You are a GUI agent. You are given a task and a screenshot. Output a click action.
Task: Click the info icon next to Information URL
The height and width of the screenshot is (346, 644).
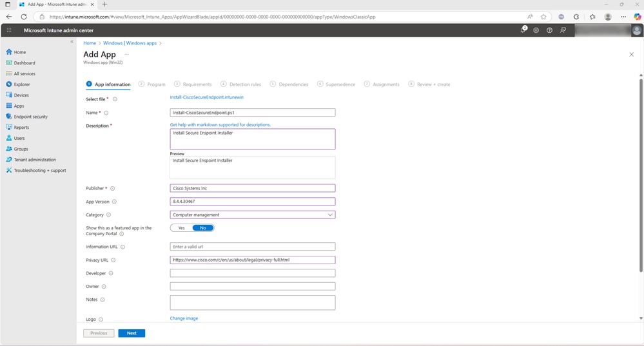(x=122, y=247)
